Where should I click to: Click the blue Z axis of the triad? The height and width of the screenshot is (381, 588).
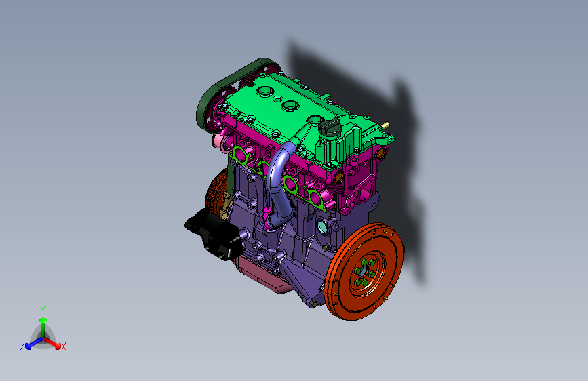34,343
